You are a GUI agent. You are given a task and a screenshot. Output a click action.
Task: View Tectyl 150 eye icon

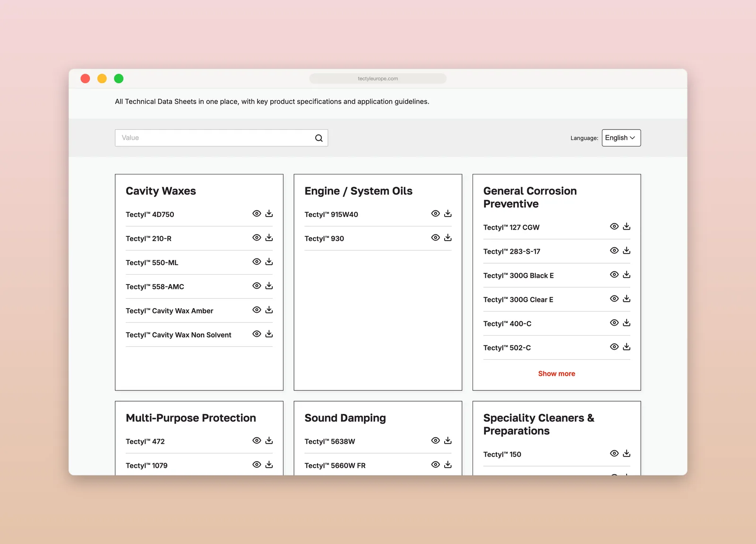tap(614, 453)
